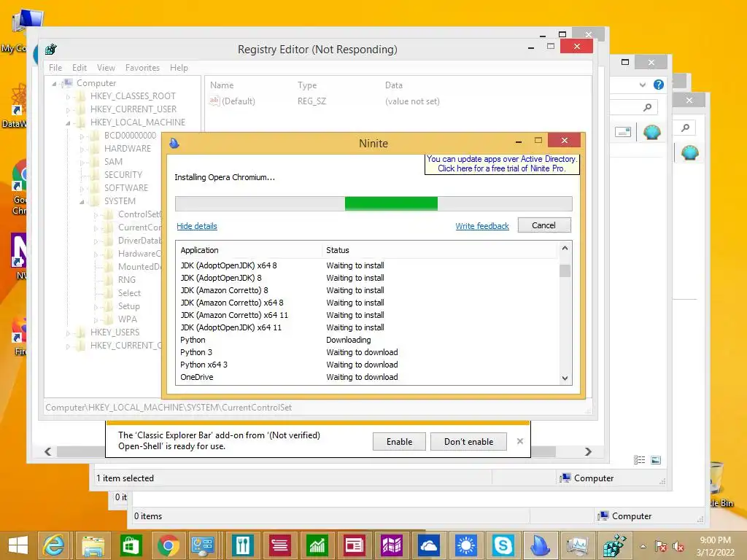Dismiss the add-on notification bar

519,441
